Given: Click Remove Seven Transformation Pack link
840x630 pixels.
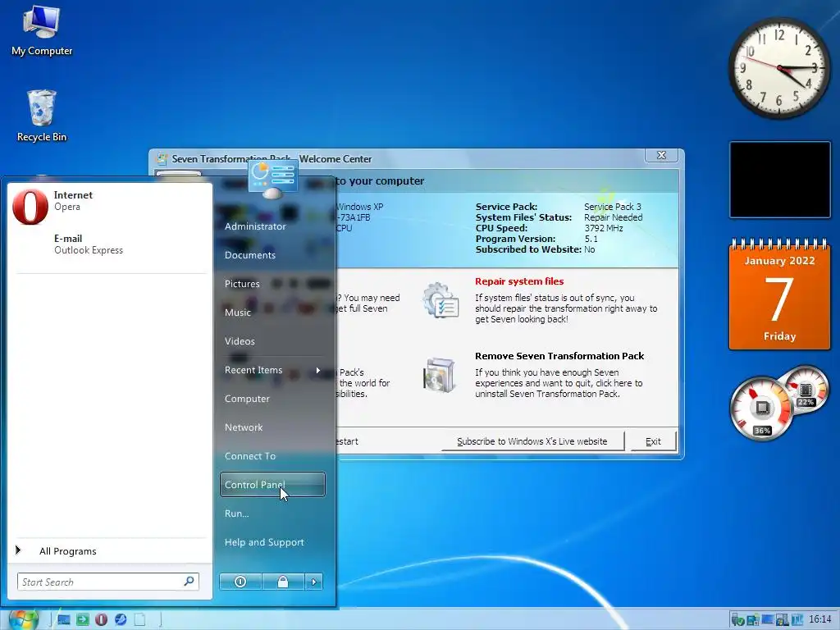Looking at the screenshot, I should pos(559,356).
